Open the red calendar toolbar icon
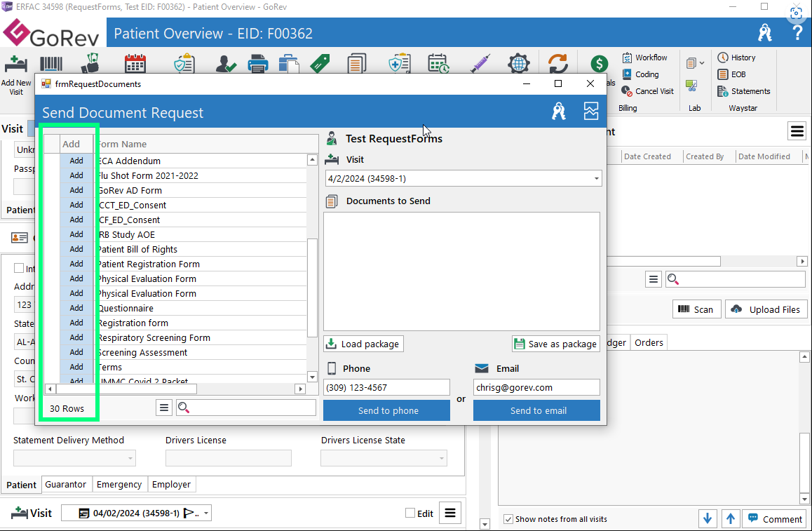The height and width of the screenshot is (531, 812). pos(135,64)
